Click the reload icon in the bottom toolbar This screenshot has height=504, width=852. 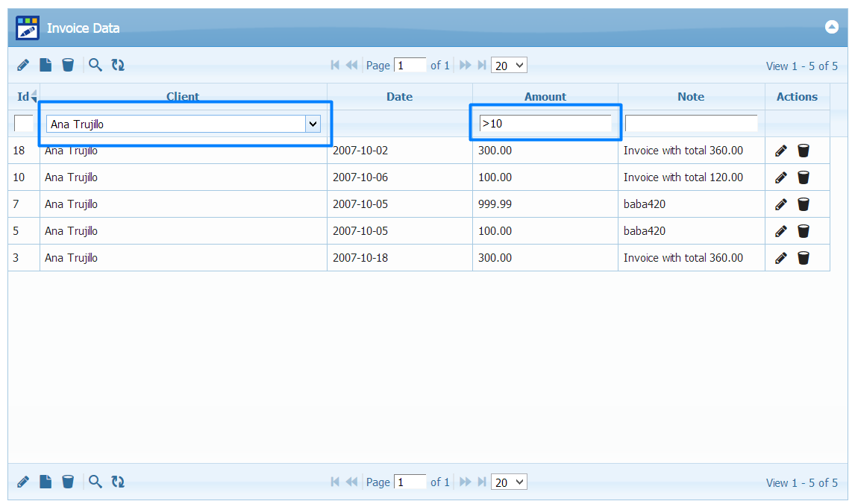[118, 482]
